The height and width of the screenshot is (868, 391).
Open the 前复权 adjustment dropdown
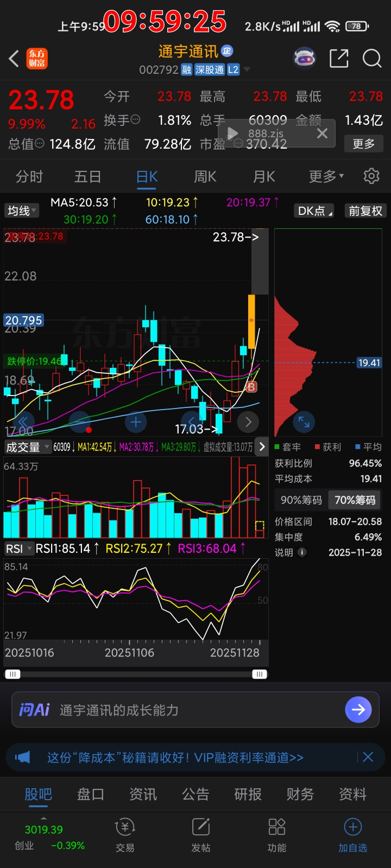365,210
